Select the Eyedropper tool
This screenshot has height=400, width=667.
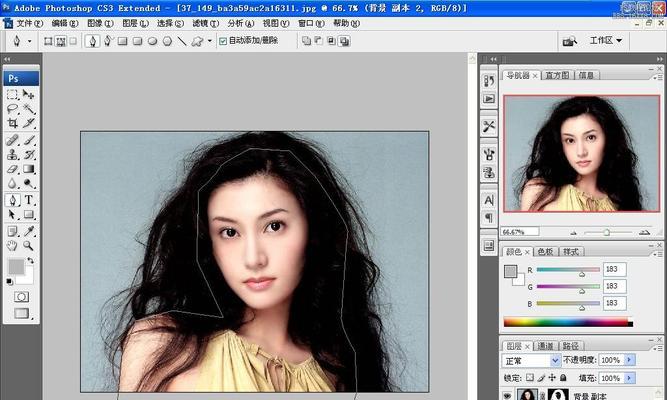tap(29, 231)
